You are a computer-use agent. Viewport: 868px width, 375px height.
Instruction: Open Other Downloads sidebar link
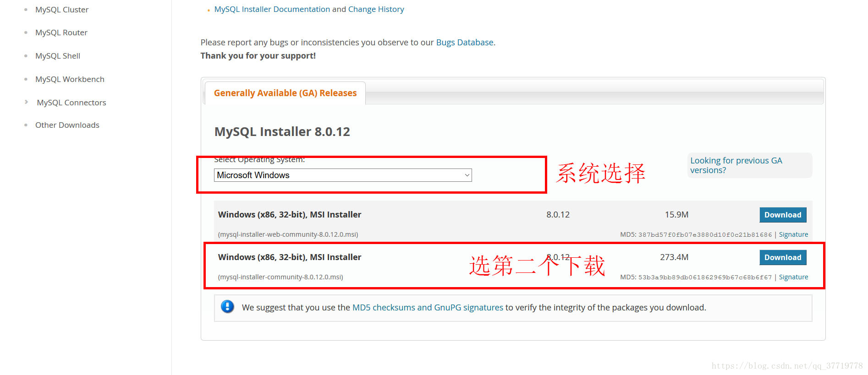pos(67,125)
